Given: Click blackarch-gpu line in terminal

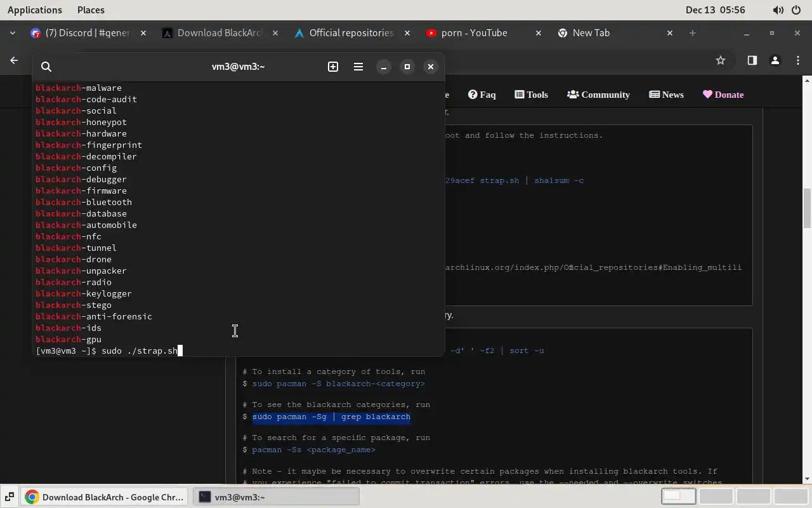Looking at the screenshot, I should click(69, 339).
